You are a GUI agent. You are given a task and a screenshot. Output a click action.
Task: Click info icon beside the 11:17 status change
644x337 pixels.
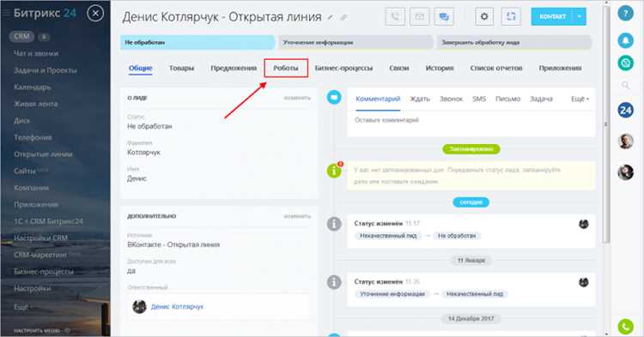[x=334, y=224]
